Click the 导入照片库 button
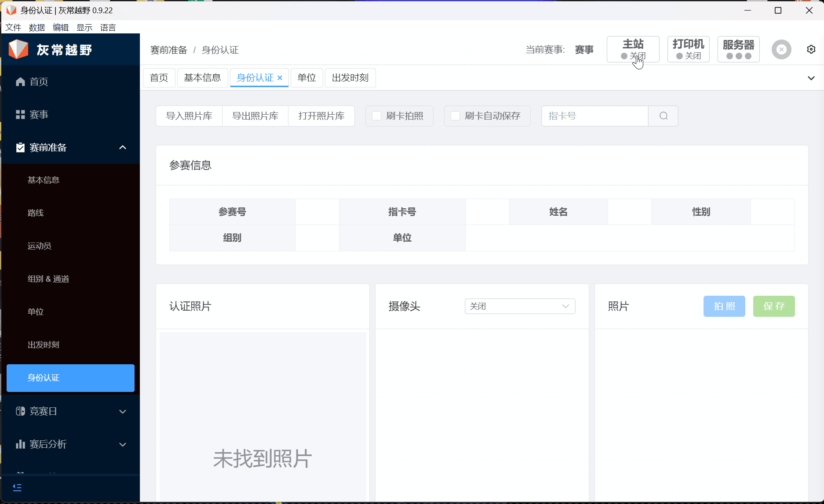This screenshot has width=824, height=504. click(189, 116)
